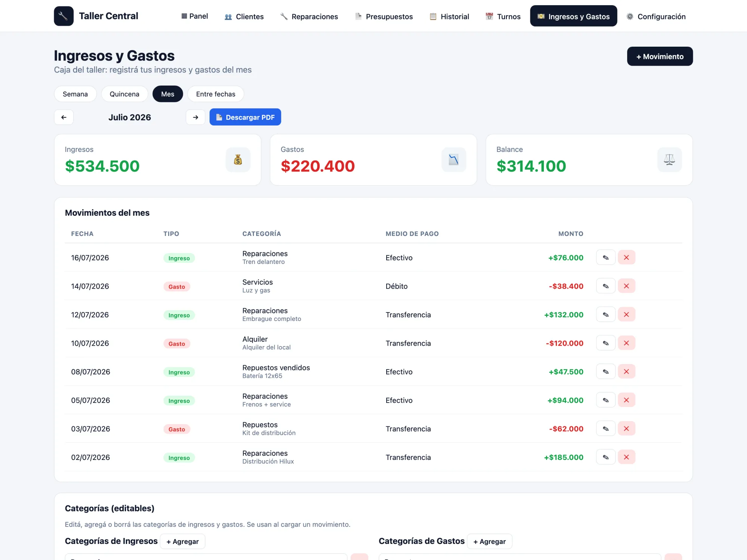747x560 pixels.
Task: Edit the Tren delantero movement with pencil icon
Action: (605, 258)
